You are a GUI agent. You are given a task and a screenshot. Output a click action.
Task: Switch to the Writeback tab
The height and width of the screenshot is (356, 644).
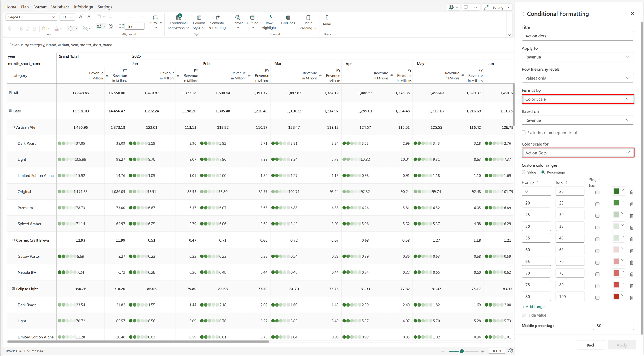tap(60, 7)
